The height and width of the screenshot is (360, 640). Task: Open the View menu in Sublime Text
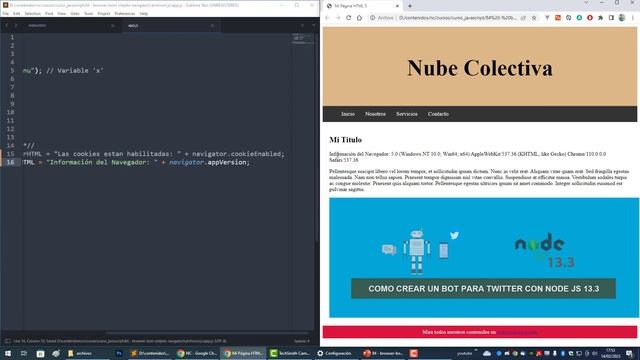62,13
